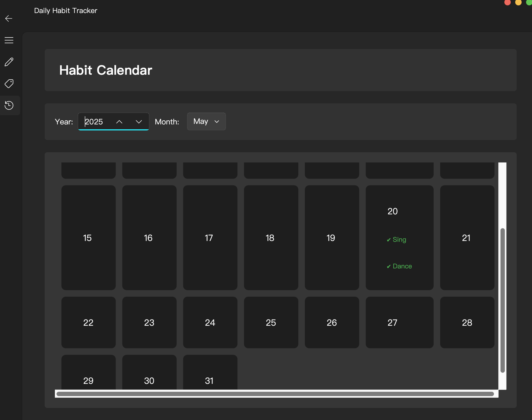
Task: Increase the year with up arrow
Action: pos(119,122)
